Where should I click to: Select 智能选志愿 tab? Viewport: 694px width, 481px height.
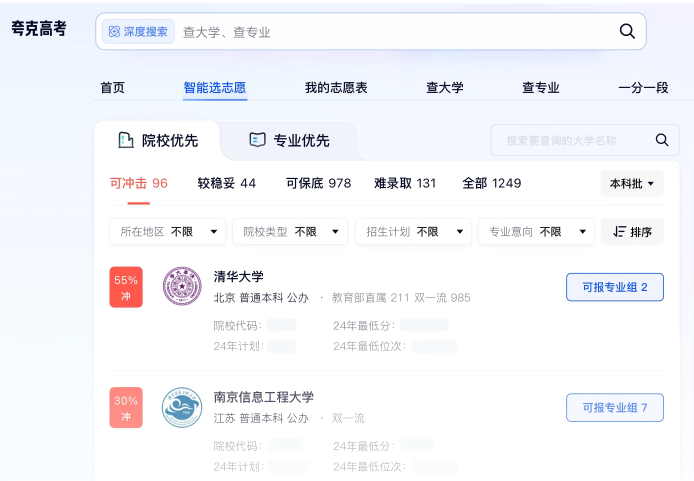[215, 88]
